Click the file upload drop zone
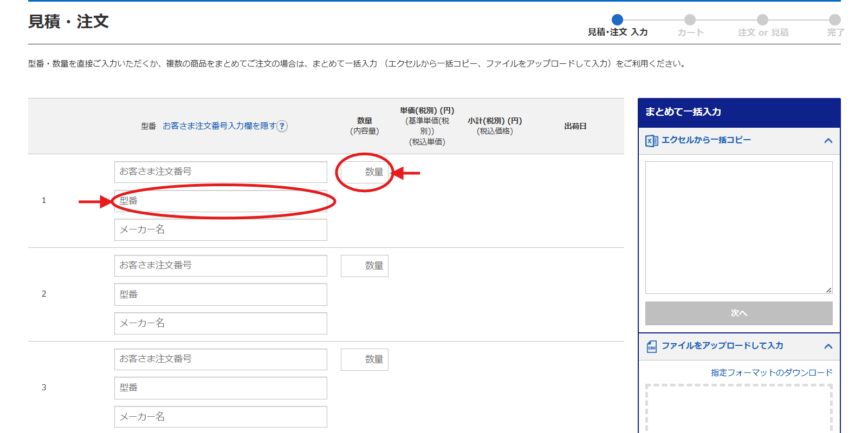This screenshot has height=433, width=868. coord(739,409)
